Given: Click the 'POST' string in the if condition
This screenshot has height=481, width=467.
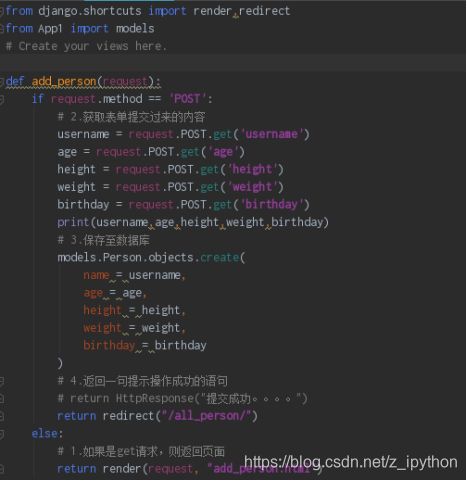Looking at the screenshot, I should point(187,99).
